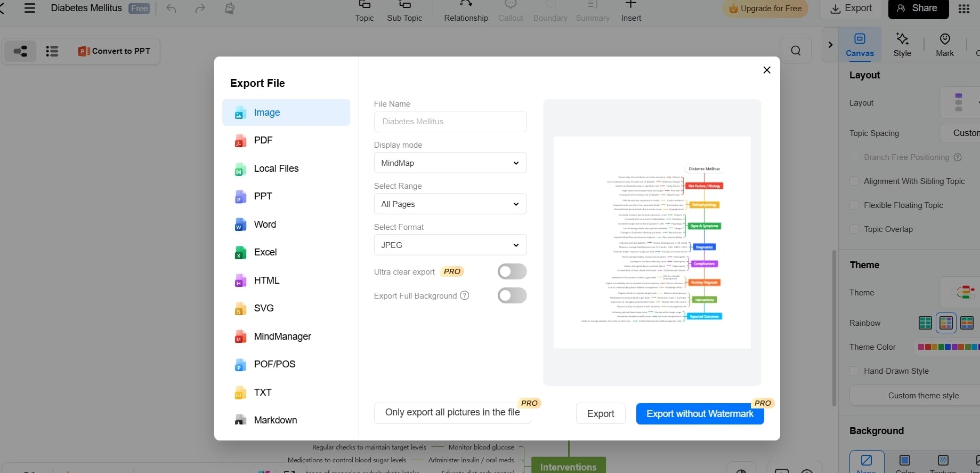The image size is (980, 473).
Task: Enable Flexible Floating Topic
Action: point(854,205)
